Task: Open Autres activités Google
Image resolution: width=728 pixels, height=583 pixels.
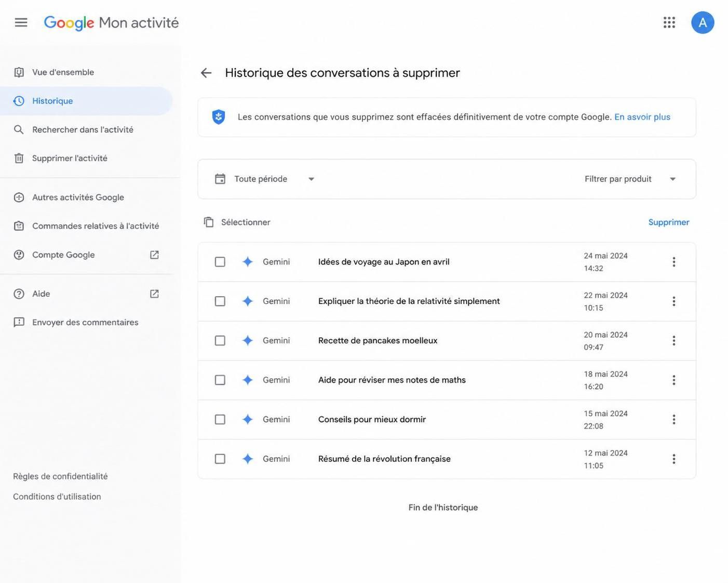Action: pos(86,197)
